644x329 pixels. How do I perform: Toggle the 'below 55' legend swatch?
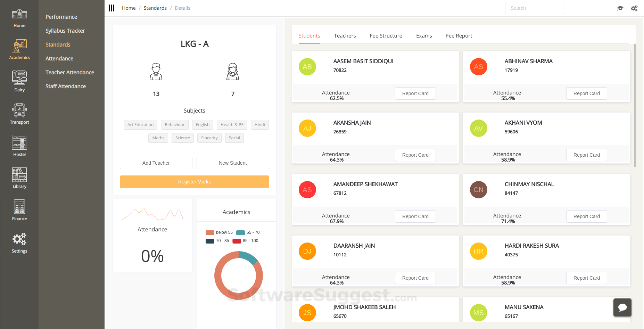210,232
